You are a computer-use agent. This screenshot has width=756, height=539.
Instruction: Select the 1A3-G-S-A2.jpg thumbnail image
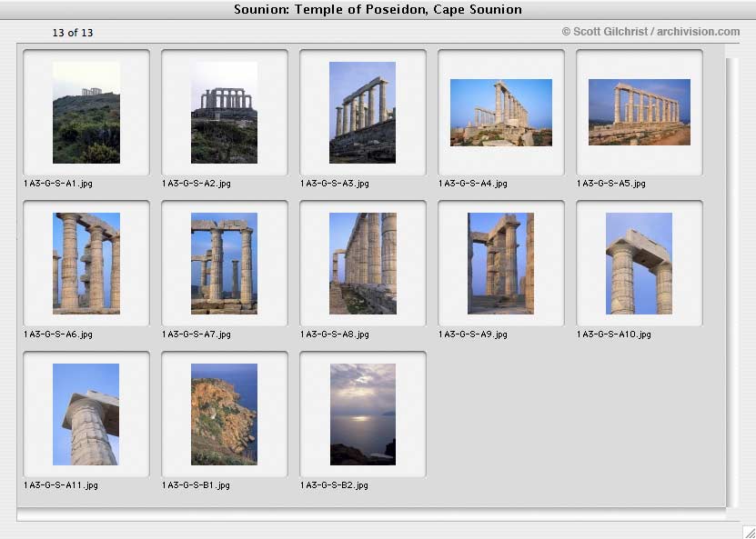pos(224,113)
